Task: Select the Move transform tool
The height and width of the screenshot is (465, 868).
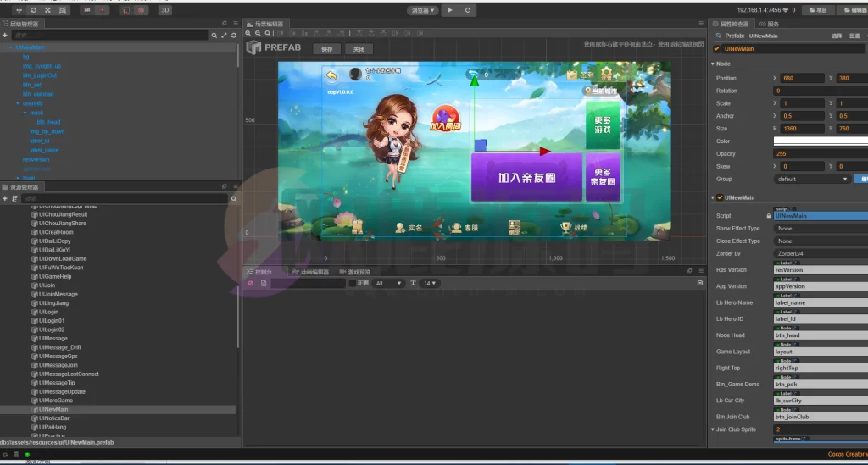Action: [19, 10]
